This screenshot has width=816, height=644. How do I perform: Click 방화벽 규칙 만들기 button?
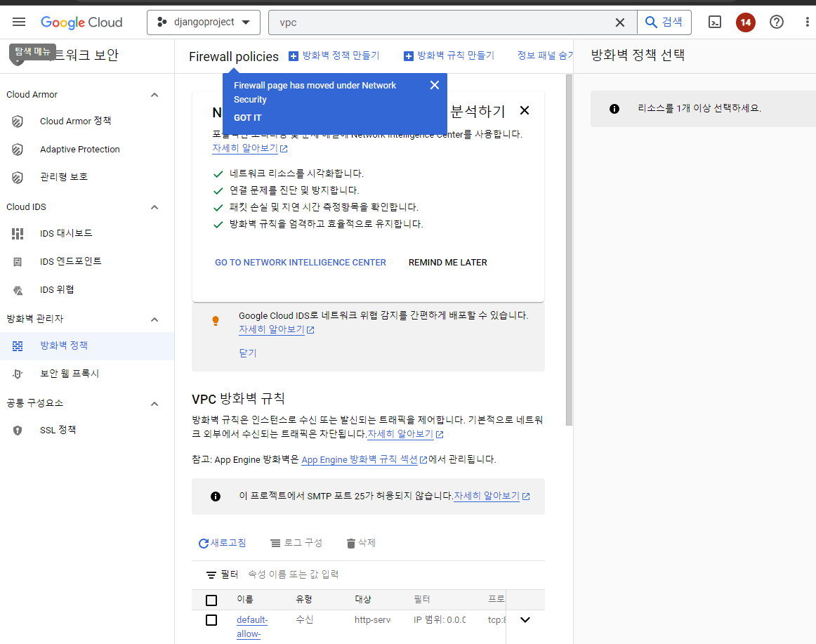[x=449, y=55]
